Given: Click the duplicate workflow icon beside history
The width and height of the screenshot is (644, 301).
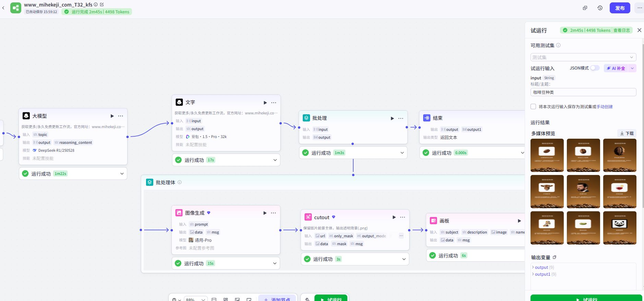Looking at the screenshot, I should tap(585, 8).
